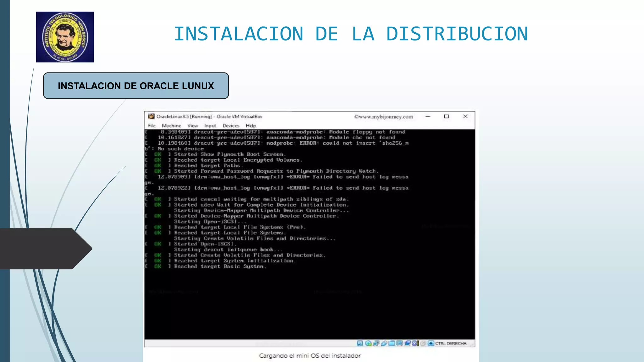This screenshot has width=644, height=362.
Task: Click the CPU virtualization status icon
Action: pos(415,343)
